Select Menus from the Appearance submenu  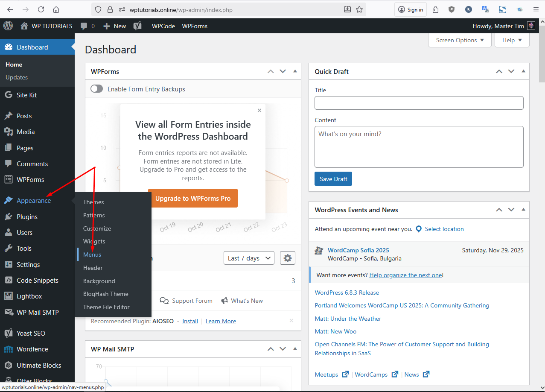click(x=92, y=255)
